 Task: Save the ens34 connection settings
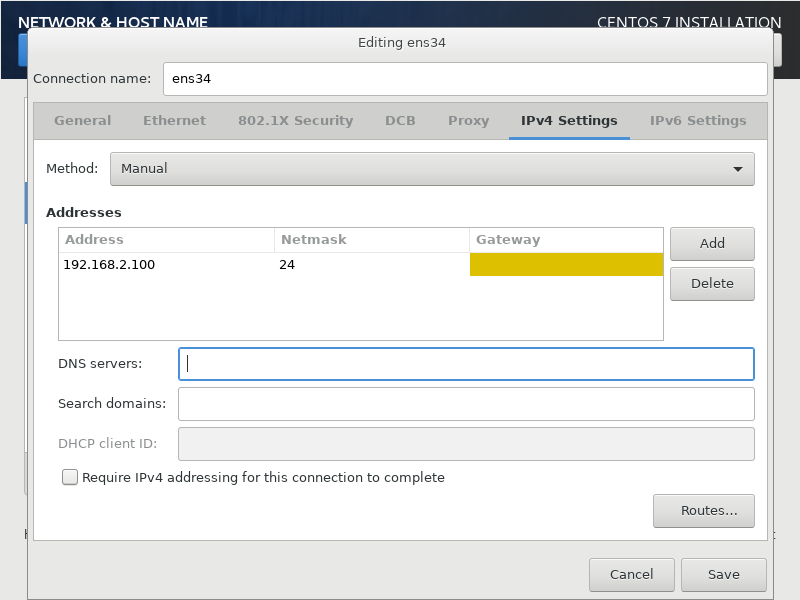(x=723, y=574)
